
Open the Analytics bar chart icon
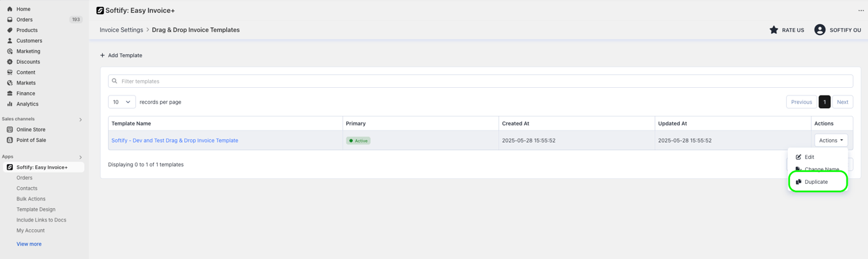click(x=10, y=104)
